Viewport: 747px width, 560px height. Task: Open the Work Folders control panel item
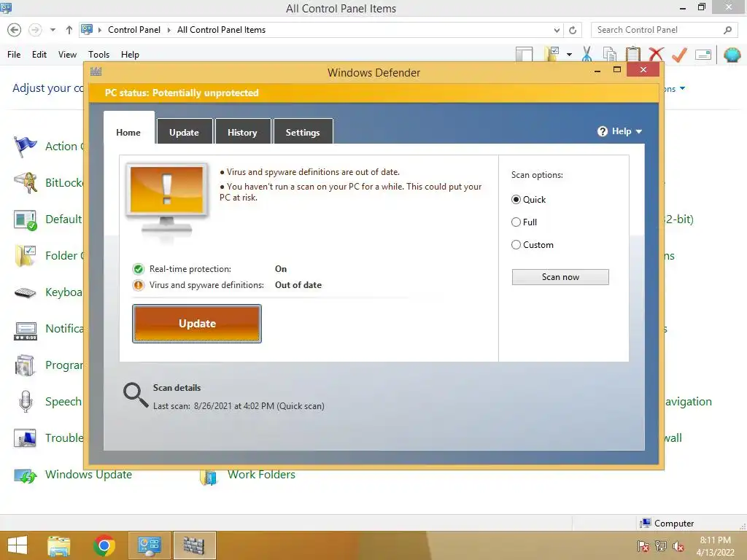[x=261, y=475]
